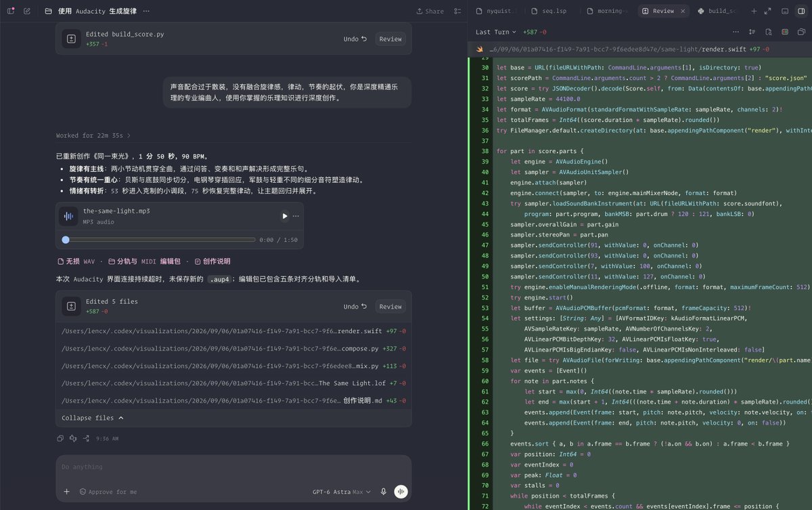The image size is (812, 510).
Task: Open more review options ellipsis
Action: pos(736,32)
